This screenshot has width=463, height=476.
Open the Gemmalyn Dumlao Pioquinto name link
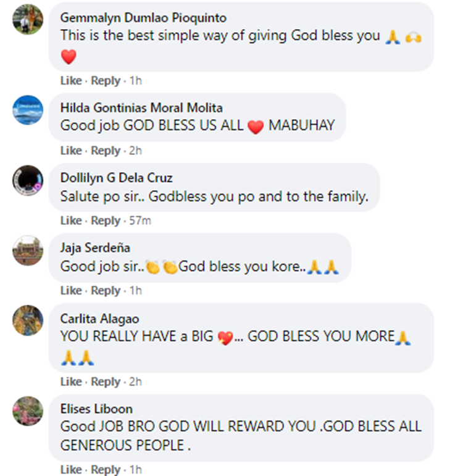pyautogui.click(x=143, y=18)
